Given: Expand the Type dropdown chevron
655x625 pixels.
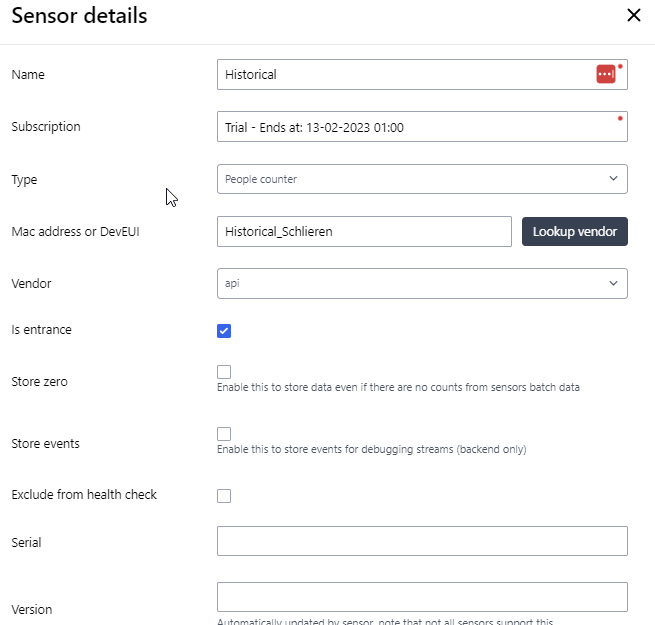Looking at the screenshot, I should pos(613,179).
